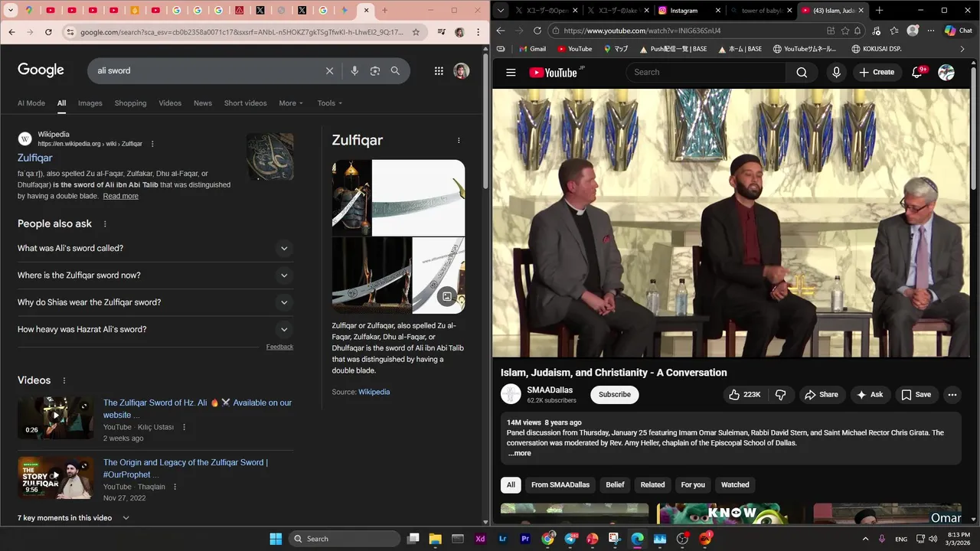Launch Adobe XD from taskbar
The image size is (980, 551).
pos(480,539)
